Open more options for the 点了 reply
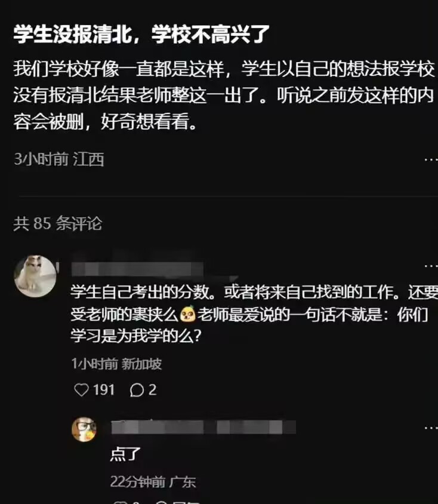This screenshot has width=438, height=504. [x=431, y=428]
